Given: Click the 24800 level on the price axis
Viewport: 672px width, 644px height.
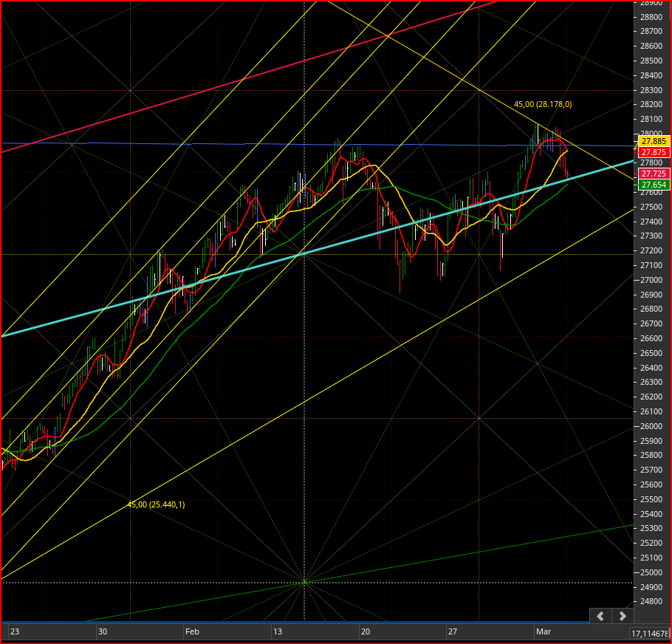Looking at the screenshot, I should 651,602.
